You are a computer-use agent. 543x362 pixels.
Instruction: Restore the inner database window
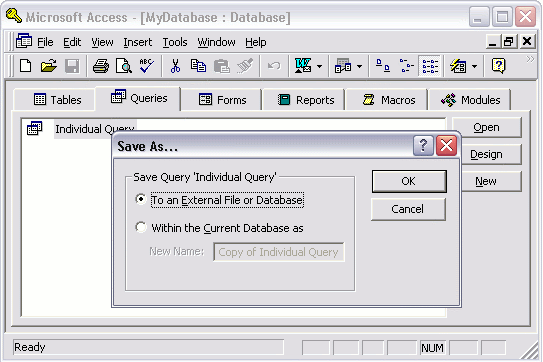[x=509, y=42]
